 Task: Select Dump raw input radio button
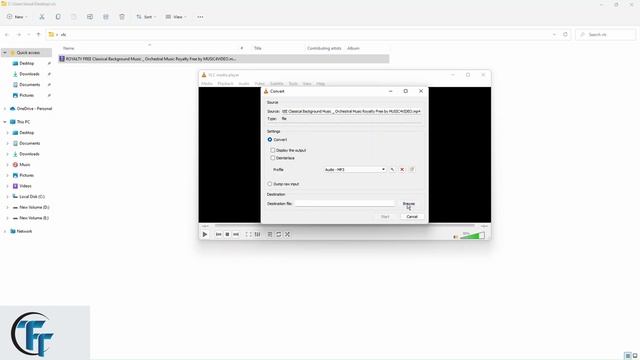(x=270, y=184)
